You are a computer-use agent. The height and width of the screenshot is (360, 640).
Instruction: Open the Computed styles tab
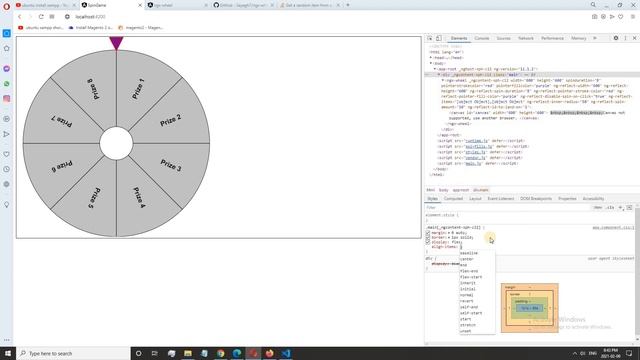click(x=453, y=199)
